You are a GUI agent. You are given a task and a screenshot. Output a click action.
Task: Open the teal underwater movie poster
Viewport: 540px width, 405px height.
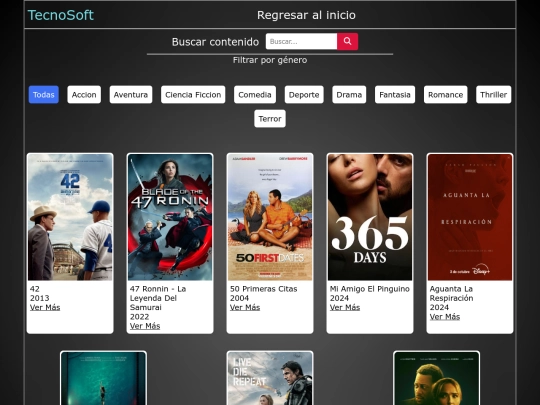coord(103,378)
